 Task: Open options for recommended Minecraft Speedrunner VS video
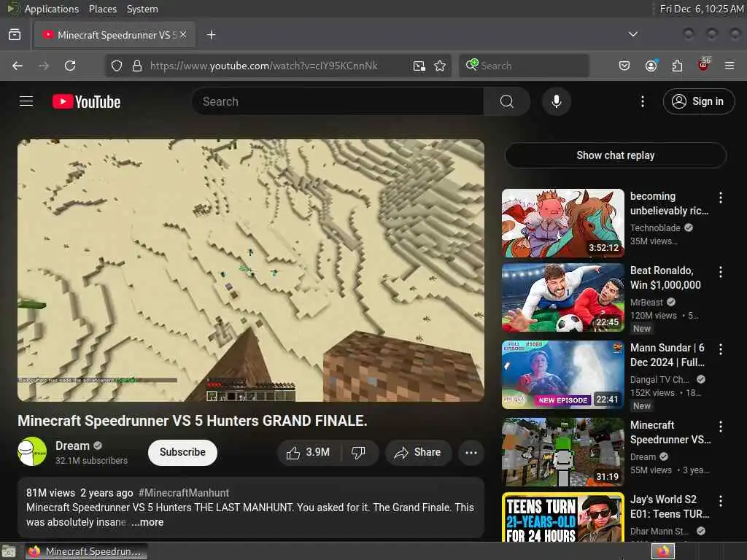tap(720, 426)
